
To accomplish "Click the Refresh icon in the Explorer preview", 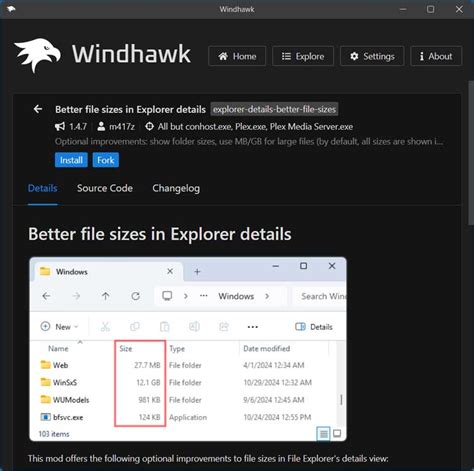I will click(x=135, y=296).
